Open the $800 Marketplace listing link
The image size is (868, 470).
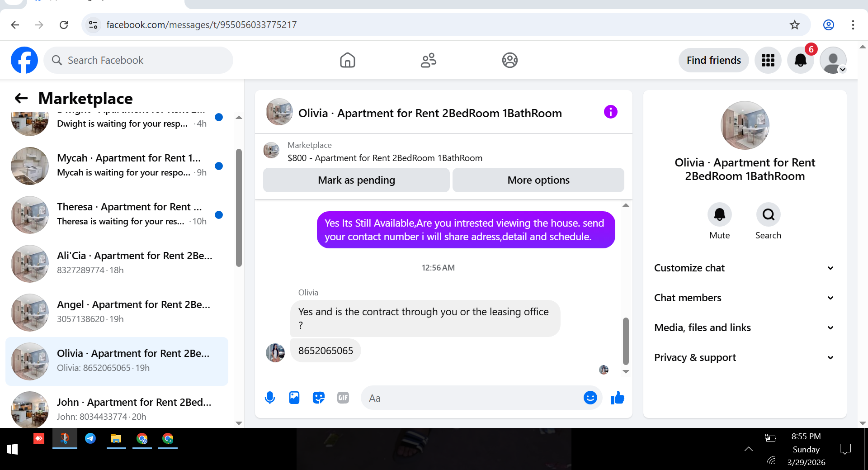[x=385, y=158]
